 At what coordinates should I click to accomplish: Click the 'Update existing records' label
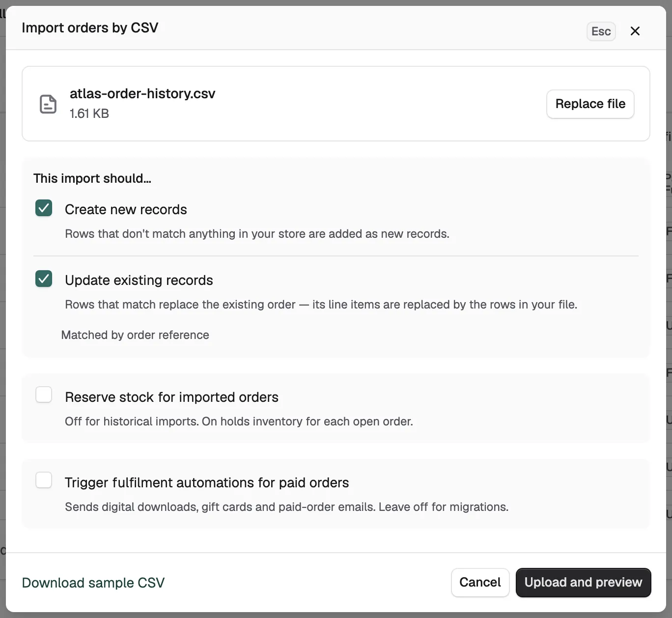[139, 281]
